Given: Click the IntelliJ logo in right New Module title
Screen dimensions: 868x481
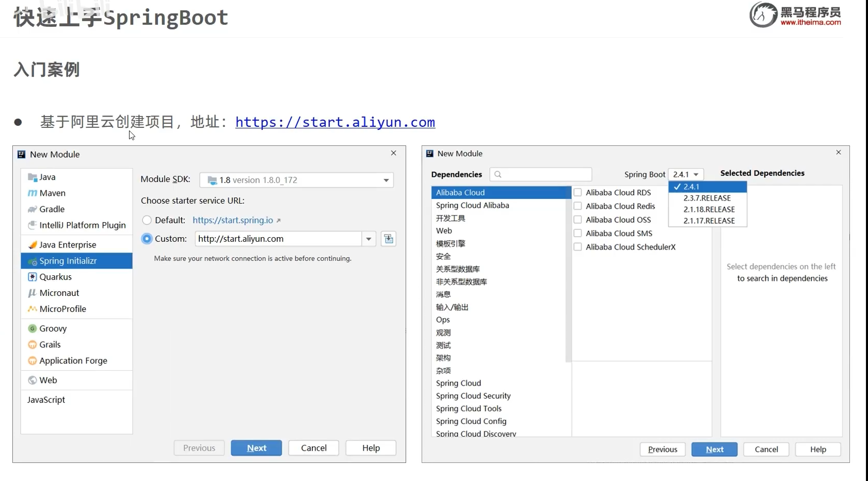Looking at the screenshot, I should [x=430, y=154].
